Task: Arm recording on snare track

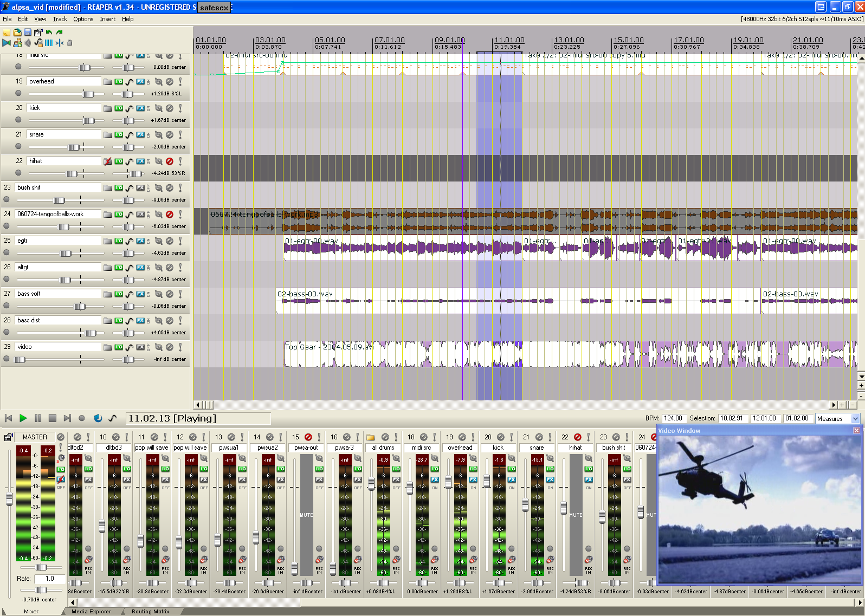Action: (18, 146)
